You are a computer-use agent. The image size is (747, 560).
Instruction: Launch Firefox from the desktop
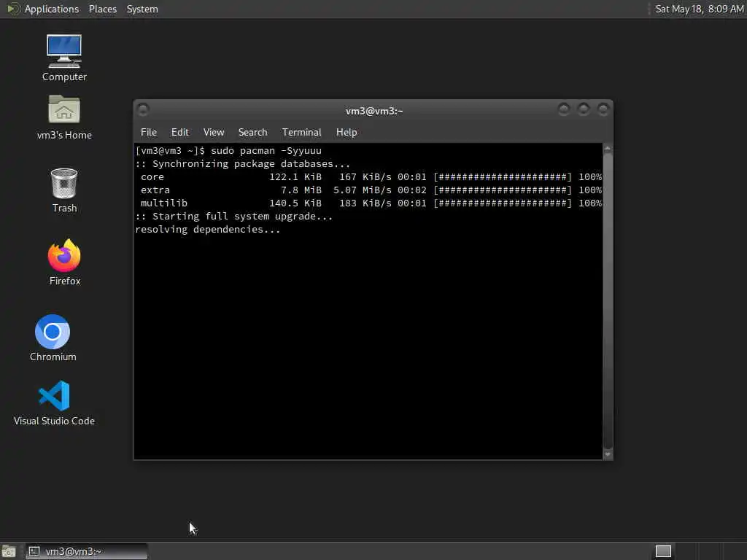pyautogui.click(x=64, y=262)
